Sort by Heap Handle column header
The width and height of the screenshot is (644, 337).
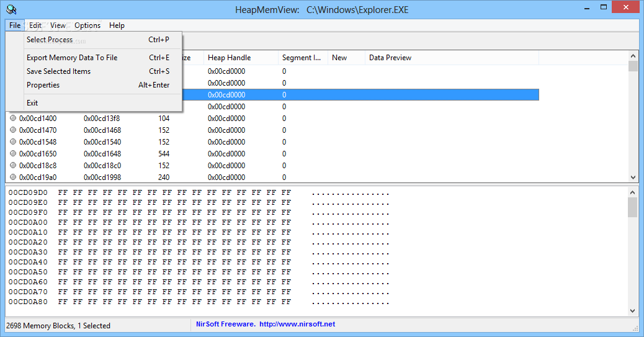point(241,58)
